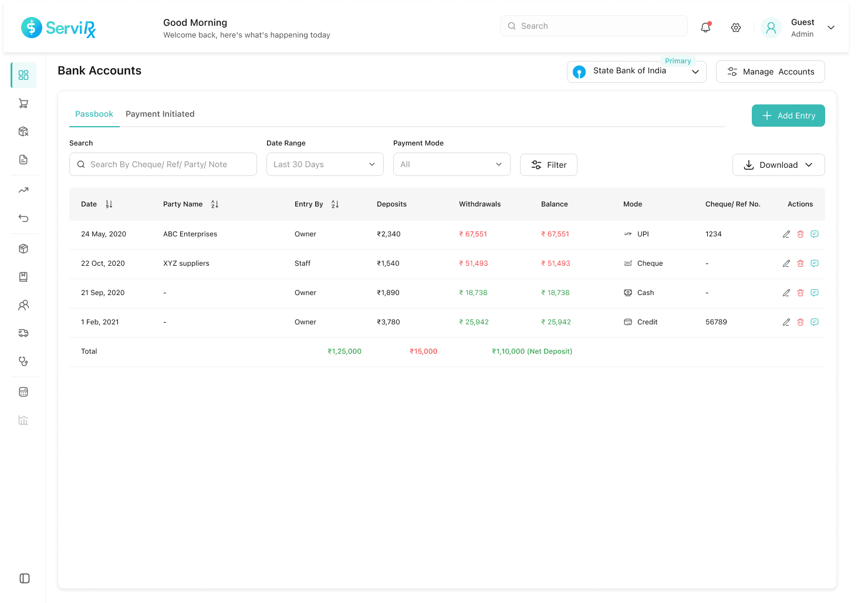The height and width of the screenshot is (603, 868).
Task: Toggle Entry By column sorting
Action: tap(335, 204)
